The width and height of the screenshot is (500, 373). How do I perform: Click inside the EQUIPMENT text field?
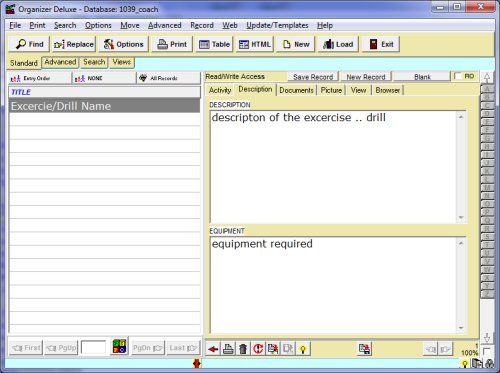pyautogui.click(x=333, y=285)
